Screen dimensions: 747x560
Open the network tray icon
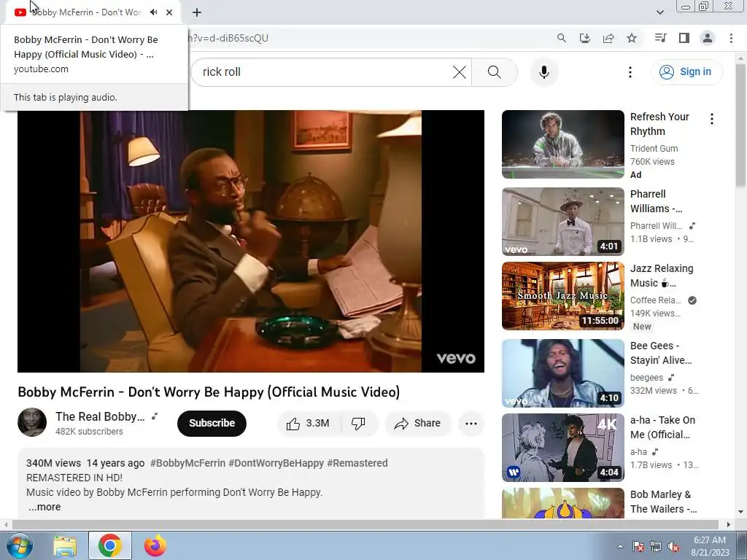pyautogui.click(x=656, y=546)
